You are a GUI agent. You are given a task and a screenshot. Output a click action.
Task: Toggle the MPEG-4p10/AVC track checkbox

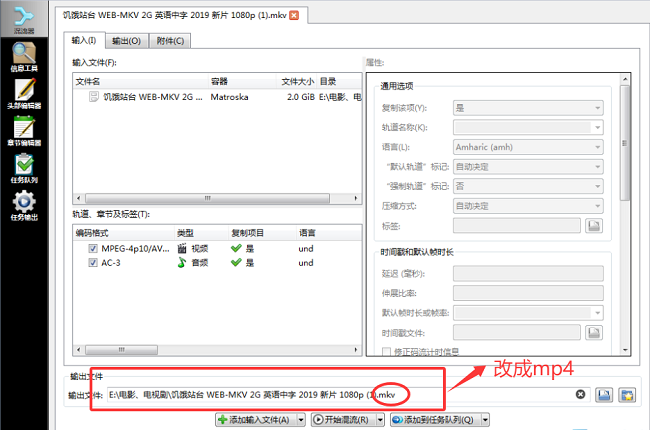[x=93, y=248]
